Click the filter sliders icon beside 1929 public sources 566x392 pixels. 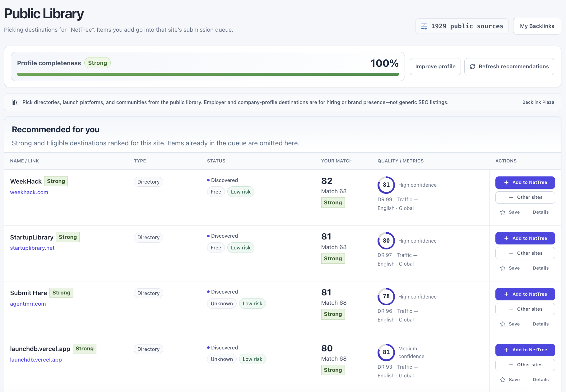click(x=424, y=26)
